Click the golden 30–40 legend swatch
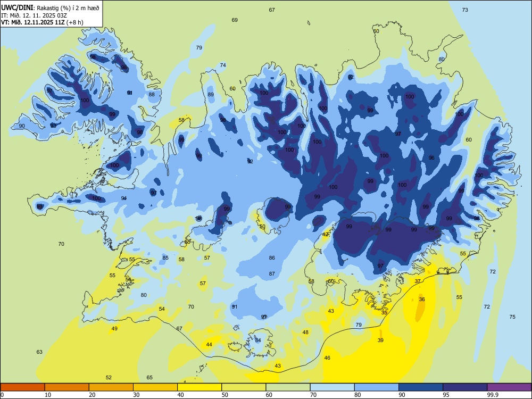 click(x=155, y=387)
